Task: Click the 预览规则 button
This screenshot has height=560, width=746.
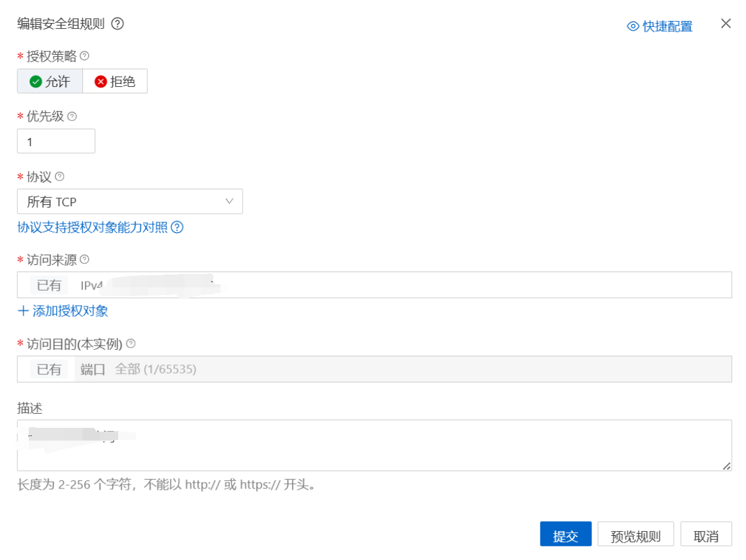Action: click(x=636, y=534)
